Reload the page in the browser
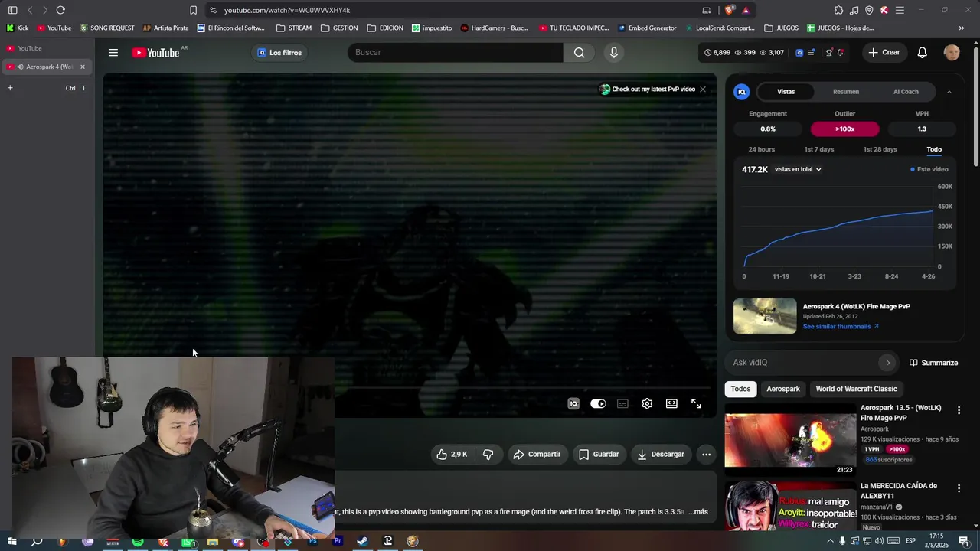The width and height of the screenshot is (980, 551). [x=60, y=10]
